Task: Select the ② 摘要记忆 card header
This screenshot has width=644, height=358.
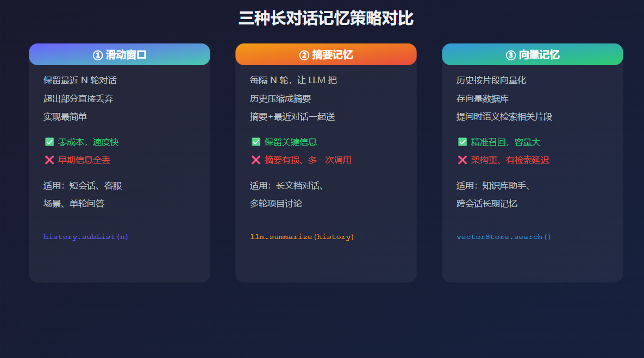Action: tap(326, 55)
